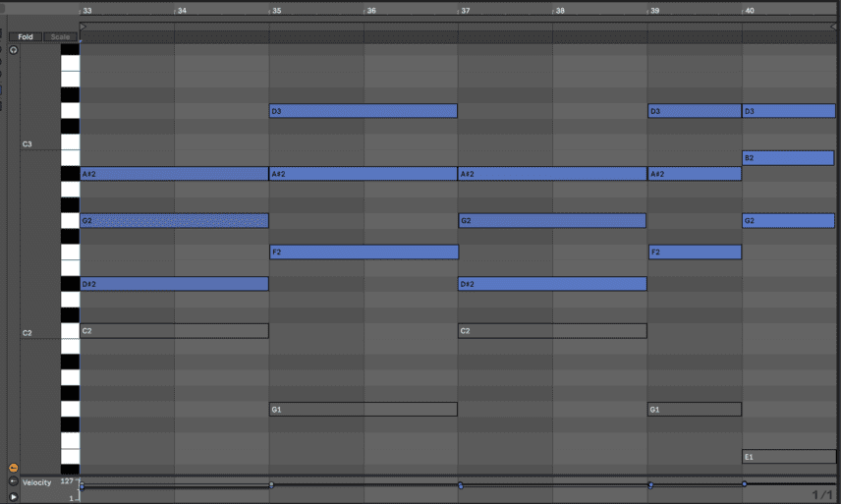Click bar 40 in the time ruler
Image resolution: width=841 pixels, height=504 pixels.
click(x=750, y=11)
